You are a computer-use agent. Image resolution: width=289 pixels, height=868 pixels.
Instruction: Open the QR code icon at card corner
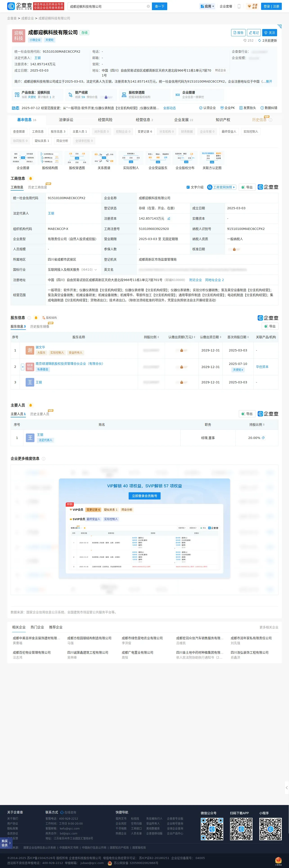click(x=279, y=26)
